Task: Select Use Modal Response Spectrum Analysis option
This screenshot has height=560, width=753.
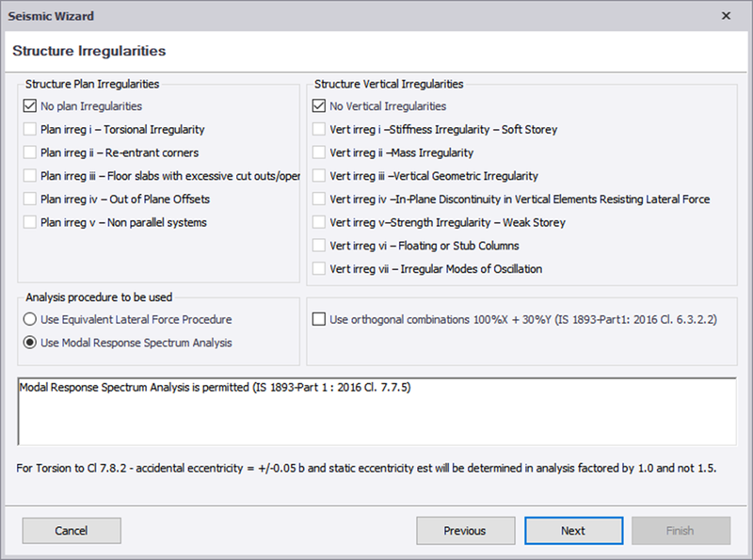Action: click(x=30, y=343)
